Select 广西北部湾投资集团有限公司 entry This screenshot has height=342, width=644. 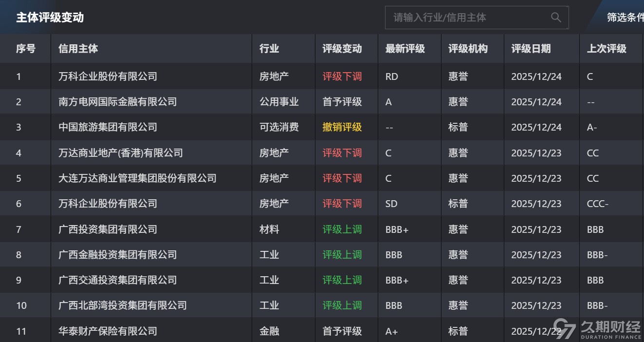tap(123, 305)
